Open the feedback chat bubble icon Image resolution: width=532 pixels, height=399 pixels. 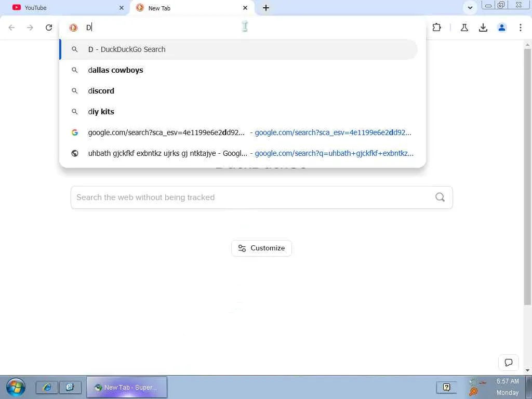point(508,362)
